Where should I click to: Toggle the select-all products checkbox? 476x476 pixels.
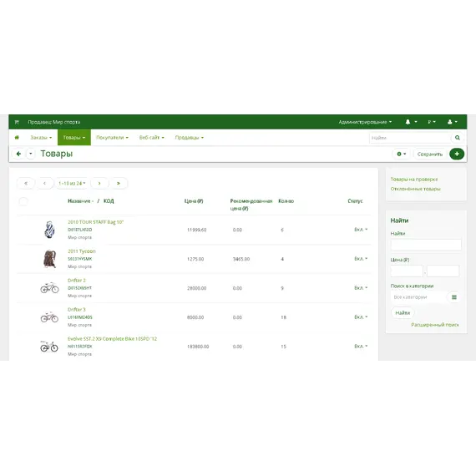pos(23,201)
